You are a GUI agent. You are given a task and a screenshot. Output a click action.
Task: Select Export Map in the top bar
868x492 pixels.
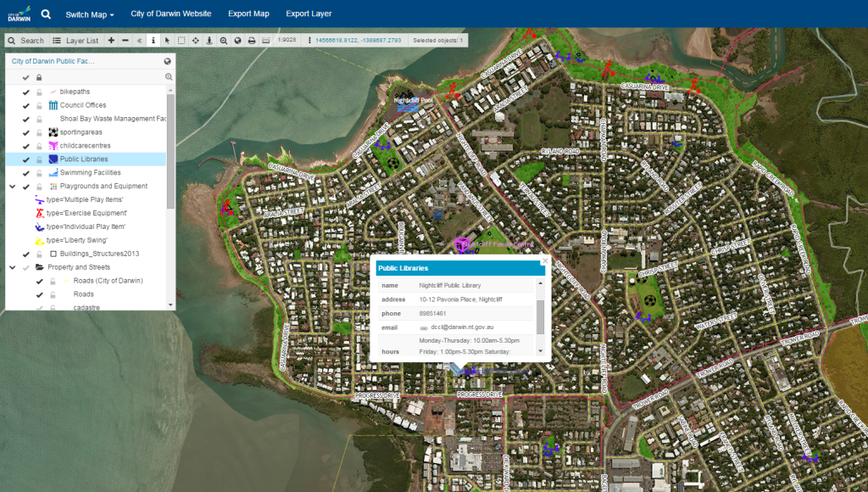pyautogui.click(x=248, y=14)
